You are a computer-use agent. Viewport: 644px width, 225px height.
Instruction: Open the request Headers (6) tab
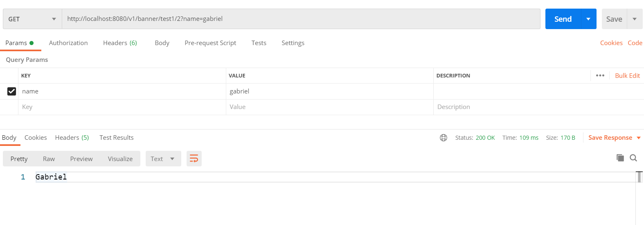point(120,43)
